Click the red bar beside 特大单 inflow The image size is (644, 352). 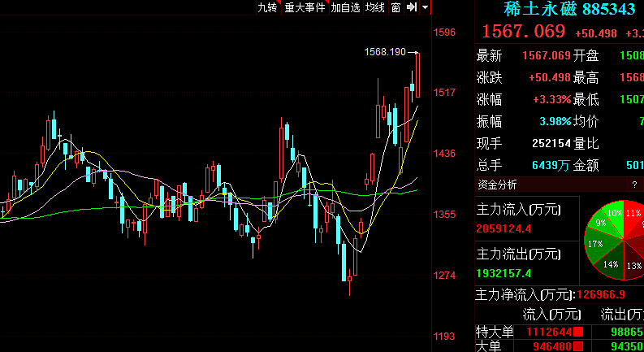(578, 332)
